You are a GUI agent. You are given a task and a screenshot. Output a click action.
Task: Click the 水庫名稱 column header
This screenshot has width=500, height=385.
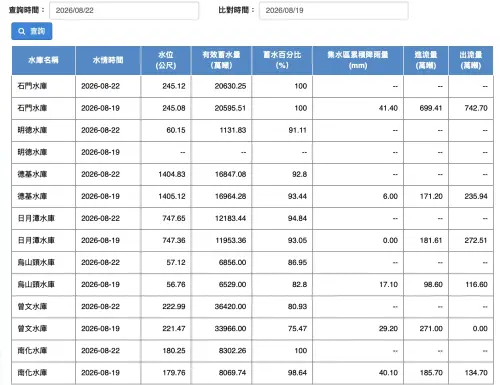43,60
